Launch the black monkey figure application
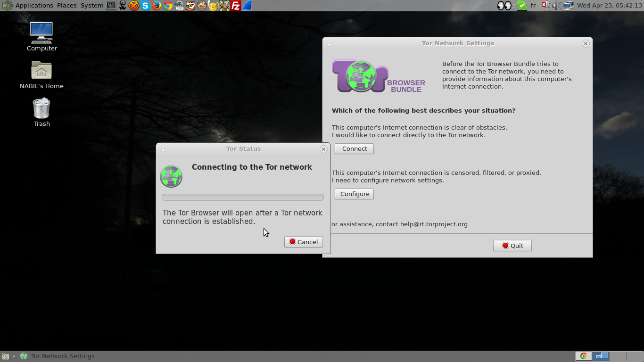The image size is (644, 362). [x=123, y=6]
